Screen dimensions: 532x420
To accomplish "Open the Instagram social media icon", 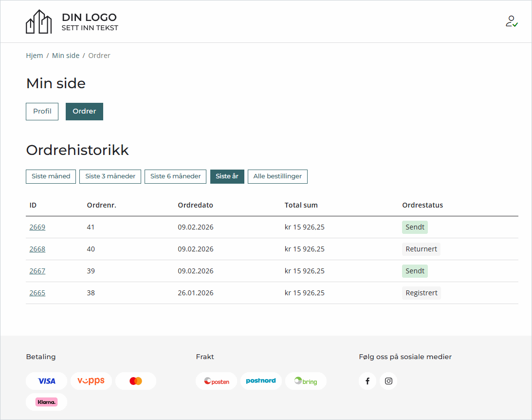I will 388,381.
